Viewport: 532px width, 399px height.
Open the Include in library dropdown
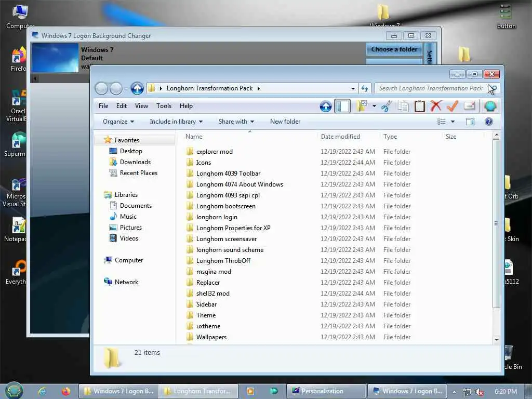click(176, 122)
